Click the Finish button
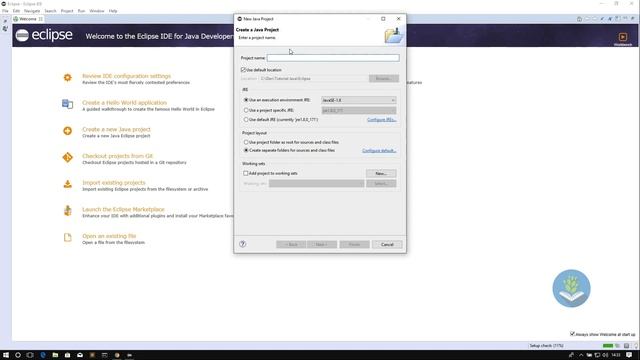 point(354,244)
